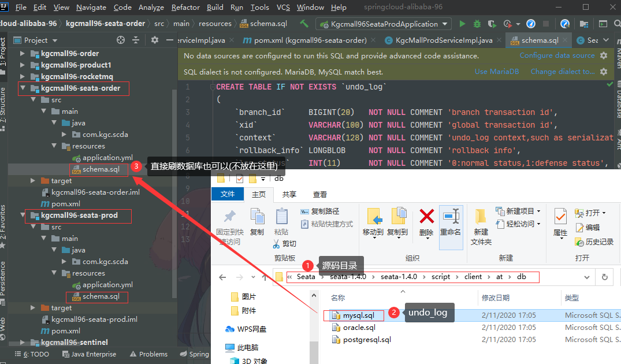Start Debug with the bug icon
The image size is (621, 364).
point(477,24)
